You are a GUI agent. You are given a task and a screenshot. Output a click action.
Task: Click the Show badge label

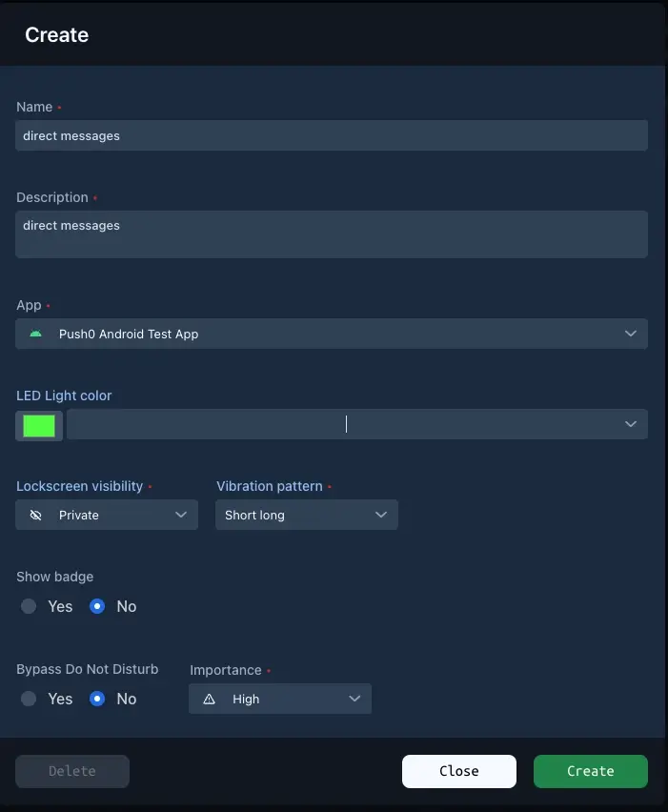coord(55,577)
